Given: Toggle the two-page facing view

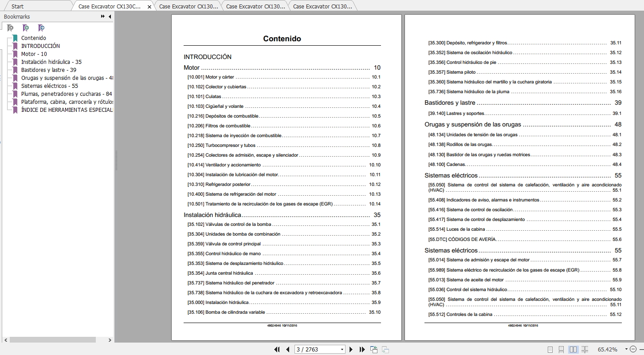Looking at the screenshot, I should pyautogui.click(x=573, y=349).
